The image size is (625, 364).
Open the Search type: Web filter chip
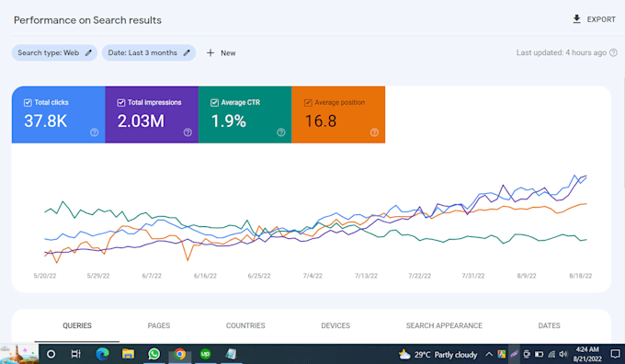(x=54, y=52)
